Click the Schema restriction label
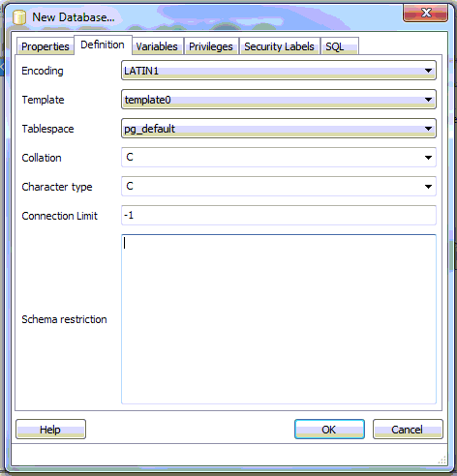 [x=64, y=319]
